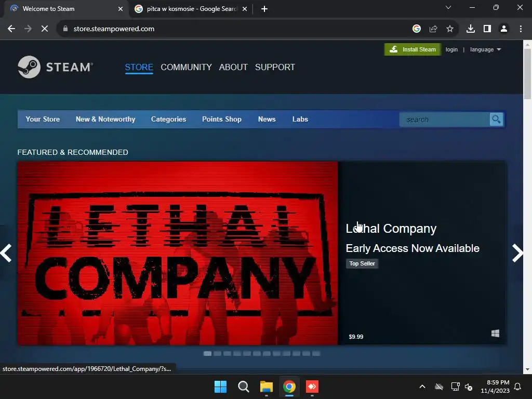Select the STORE header tab

pyautogui.click(x=139, y=67)
